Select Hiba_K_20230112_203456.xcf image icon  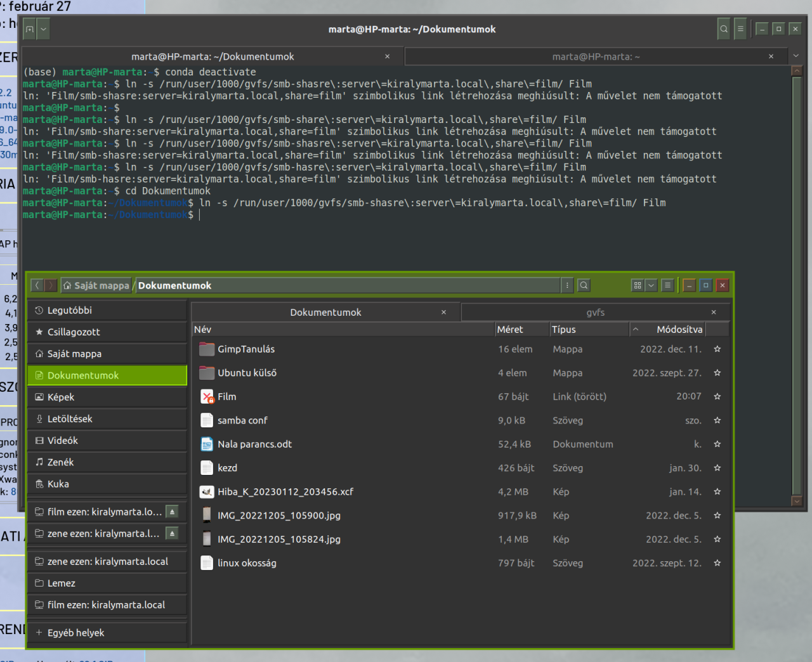tap(207, 492)
